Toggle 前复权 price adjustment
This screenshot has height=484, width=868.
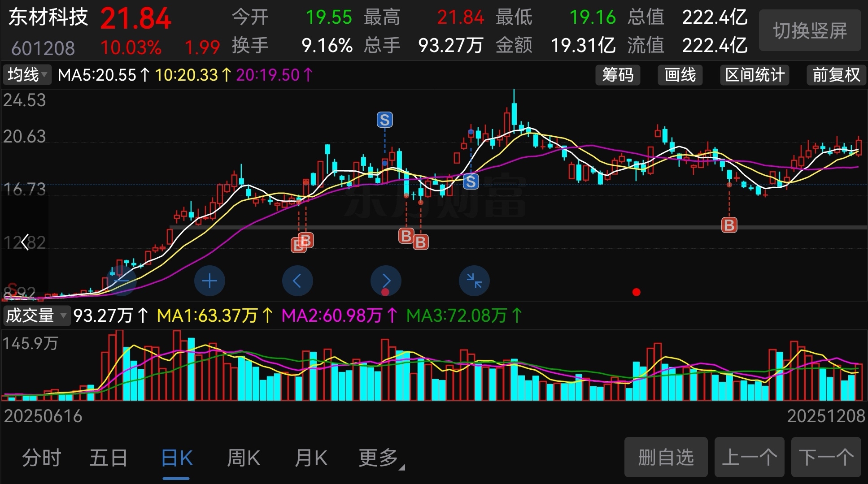click(x=836, y=75)
